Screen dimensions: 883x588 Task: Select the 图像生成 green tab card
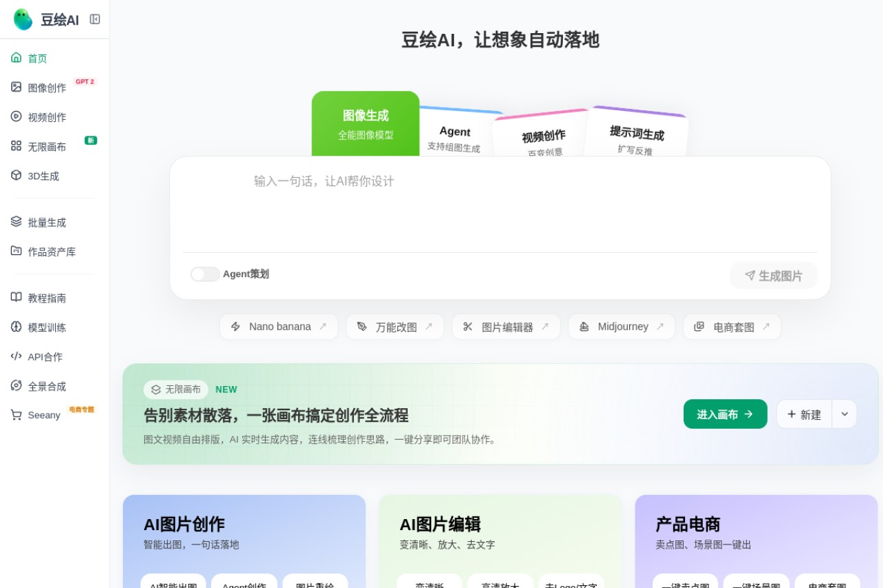click(366, 124)
